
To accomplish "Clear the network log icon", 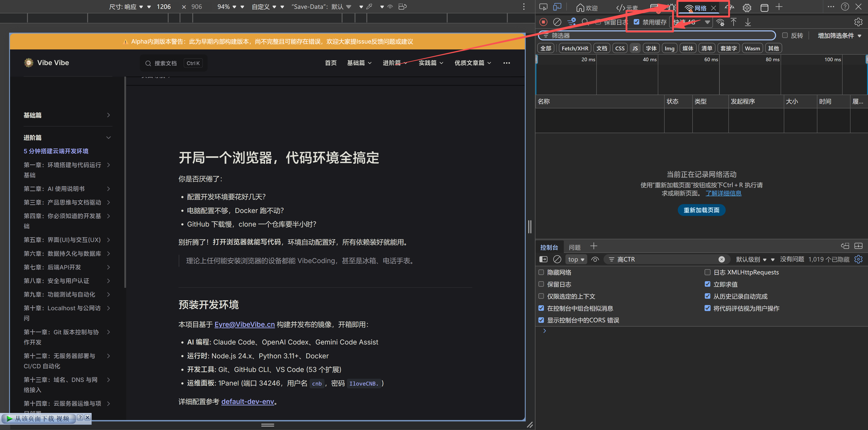I will click(x=557, y=22).
